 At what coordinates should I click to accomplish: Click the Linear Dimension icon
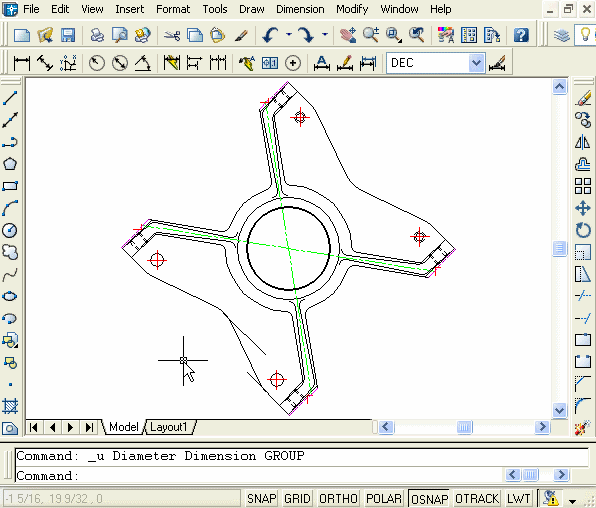tap(21, 63)
